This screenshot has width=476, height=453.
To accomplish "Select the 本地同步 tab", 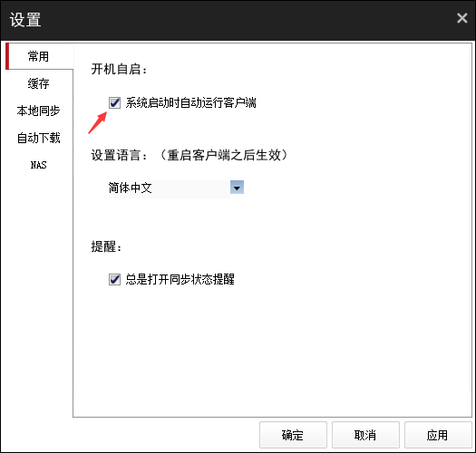I will click(39, 111).
